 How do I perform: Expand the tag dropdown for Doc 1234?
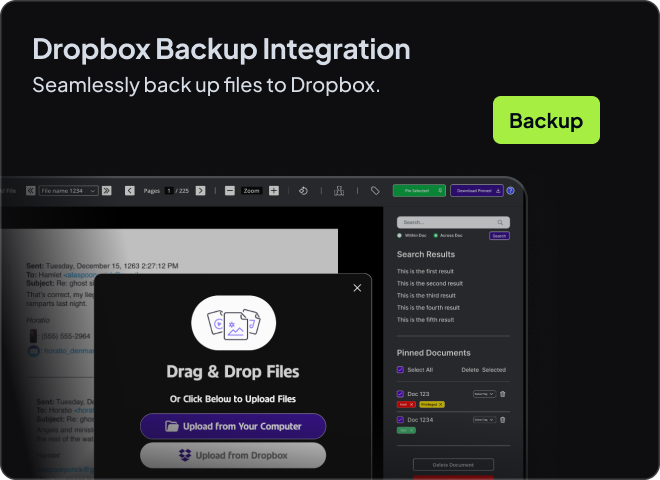click(x=484, y=420)
